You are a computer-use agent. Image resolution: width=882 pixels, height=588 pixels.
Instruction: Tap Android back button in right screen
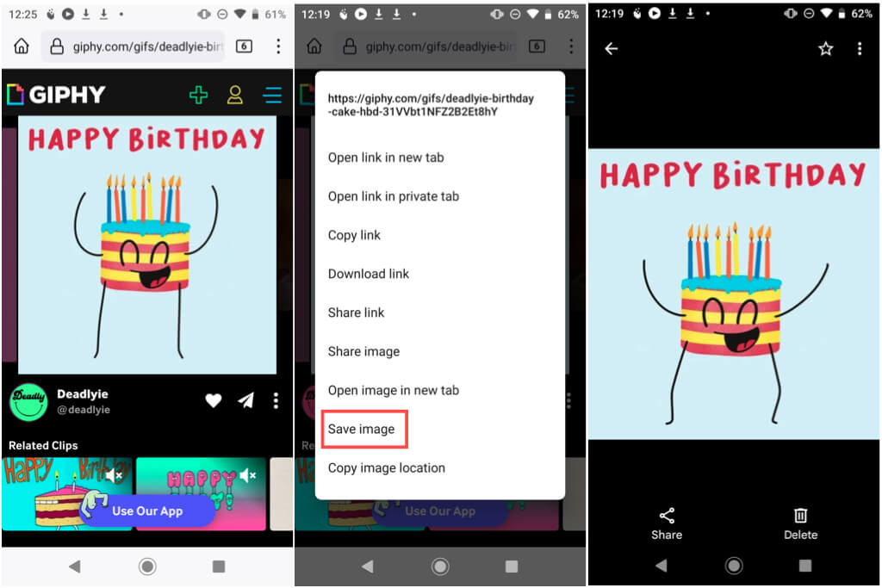[x=661, y=566]
